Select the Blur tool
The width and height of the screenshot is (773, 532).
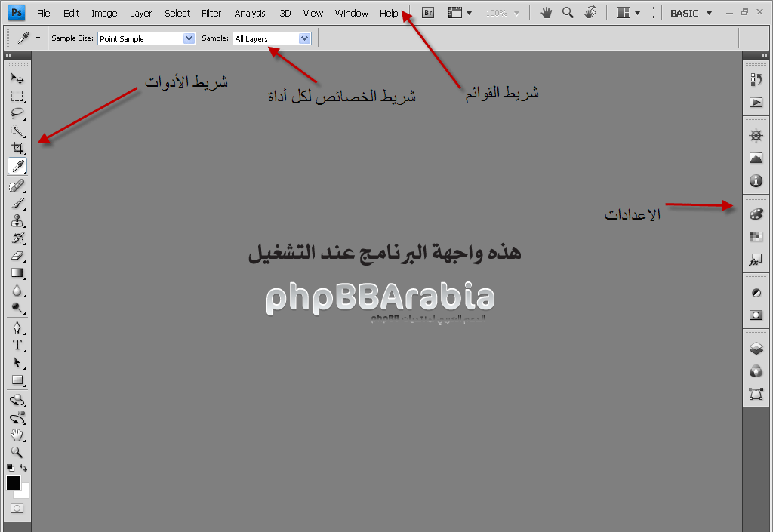click(x=17, y=291)
